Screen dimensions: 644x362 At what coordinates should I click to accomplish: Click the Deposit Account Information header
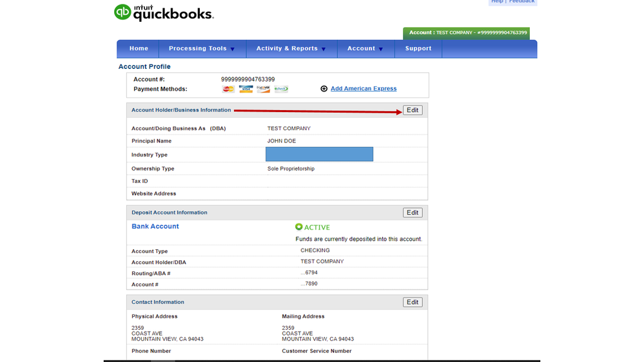click(169, 213)
